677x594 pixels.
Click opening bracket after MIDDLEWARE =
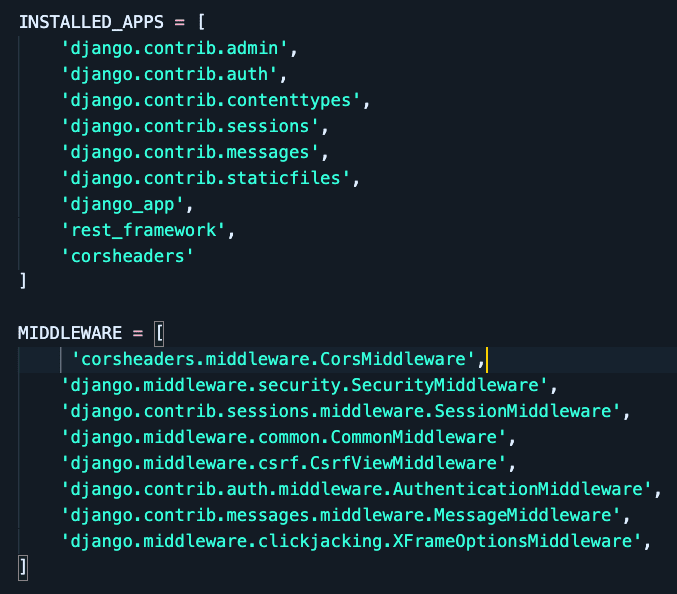point(159,333)
